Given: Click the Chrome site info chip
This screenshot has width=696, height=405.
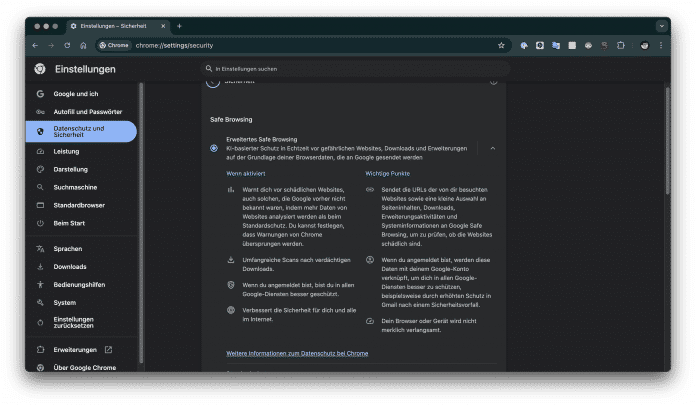Looking at the screenshot, I should coord(114,45).
